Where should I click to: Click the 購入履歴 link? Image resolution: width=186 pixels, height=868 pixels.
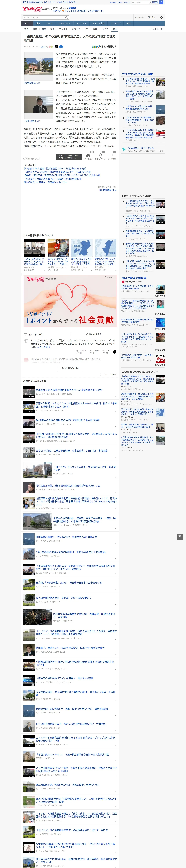coord(152,17)
